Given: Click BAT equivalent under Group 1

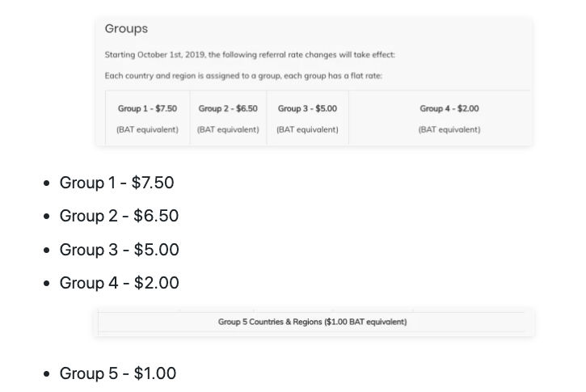Looking at the screenshot, I should 147,129.
